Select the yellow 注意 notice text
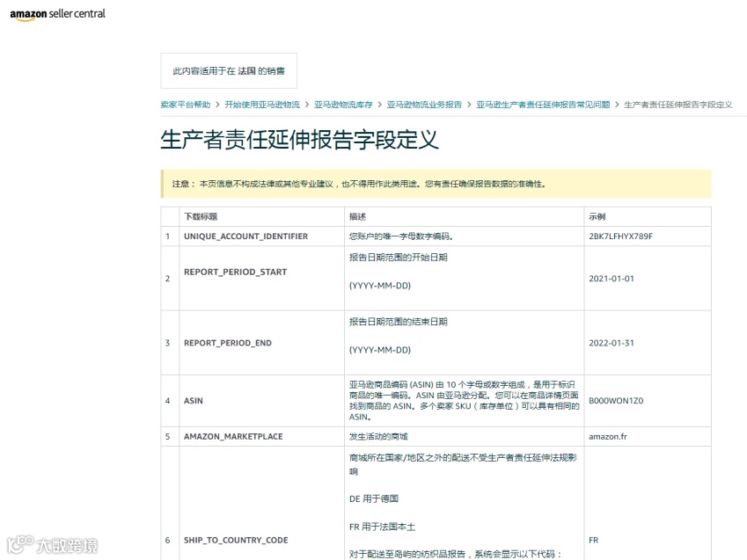Image resolution: width=747 pixels, height=560 pixels. point(359,185)
